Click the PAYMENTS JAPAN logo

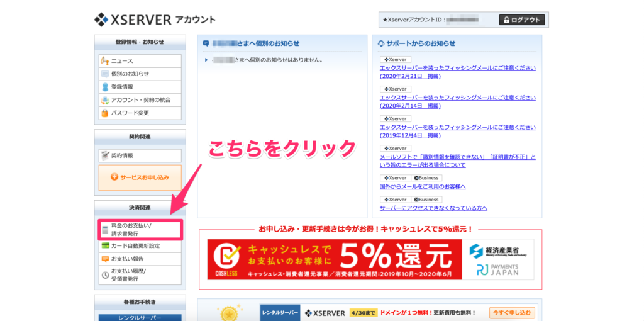[498, 270]
